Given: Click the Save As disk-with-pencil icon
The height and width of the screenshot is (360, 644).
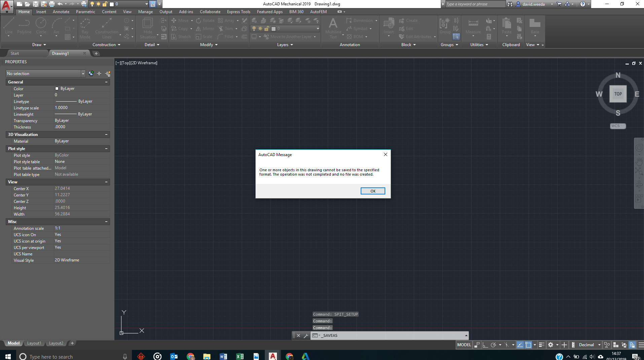Looking at the screenshot, I should pyautogui.click(x=44, y=4).
